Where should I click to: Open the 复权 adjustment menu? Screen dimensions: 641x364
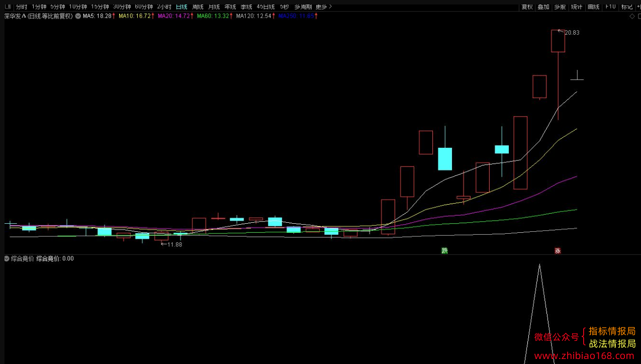tap(527, 7)
